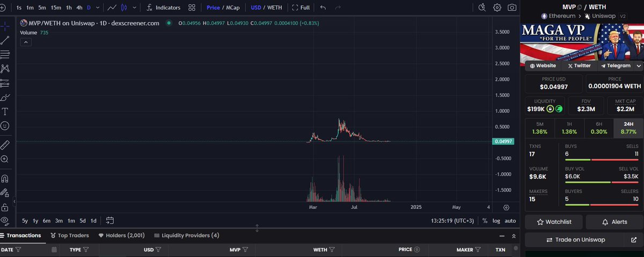Select the 1s time interval
644x257 pixels.
tap(19, 8)
